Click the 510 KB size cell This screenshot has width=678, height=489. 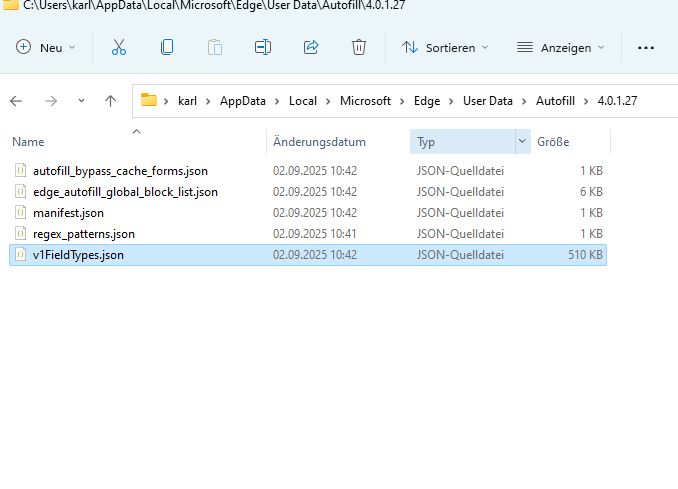(x=585, y=255)
